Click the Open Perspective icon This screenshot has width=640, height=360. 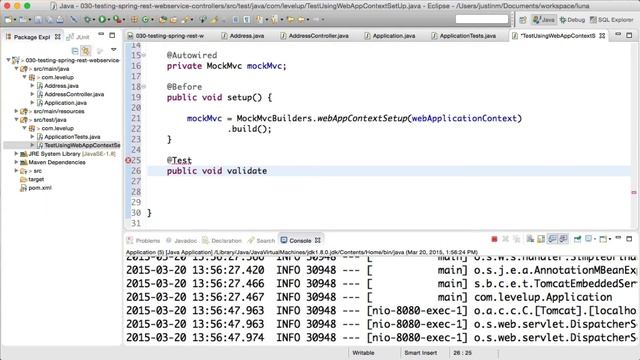522,20
